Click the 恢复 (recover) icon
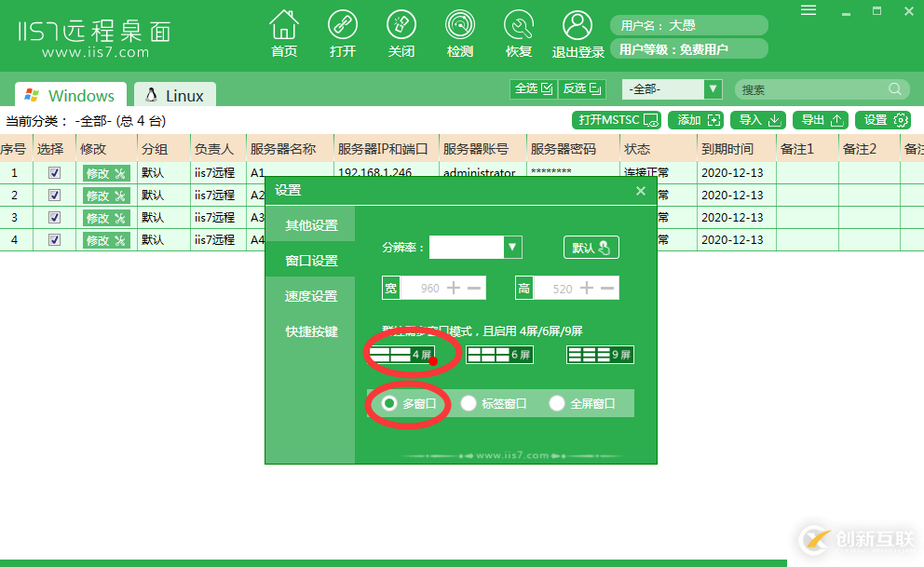The width and height of the screenshot is (924, 567). (519, 31)
